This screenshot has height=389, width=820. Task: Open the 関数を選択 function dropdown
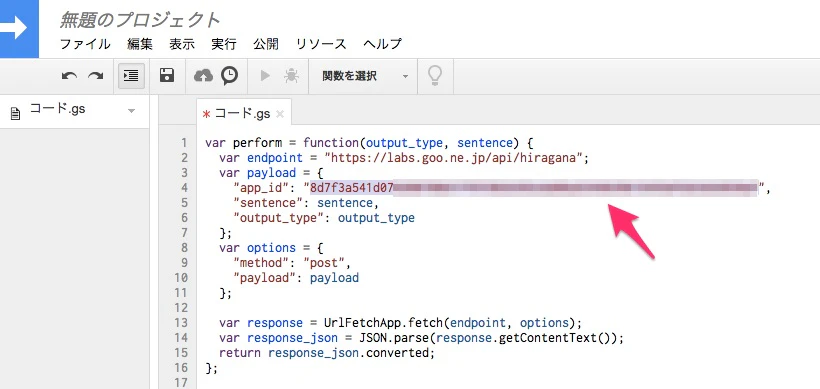pyautogui.click(x=365, y=76)
